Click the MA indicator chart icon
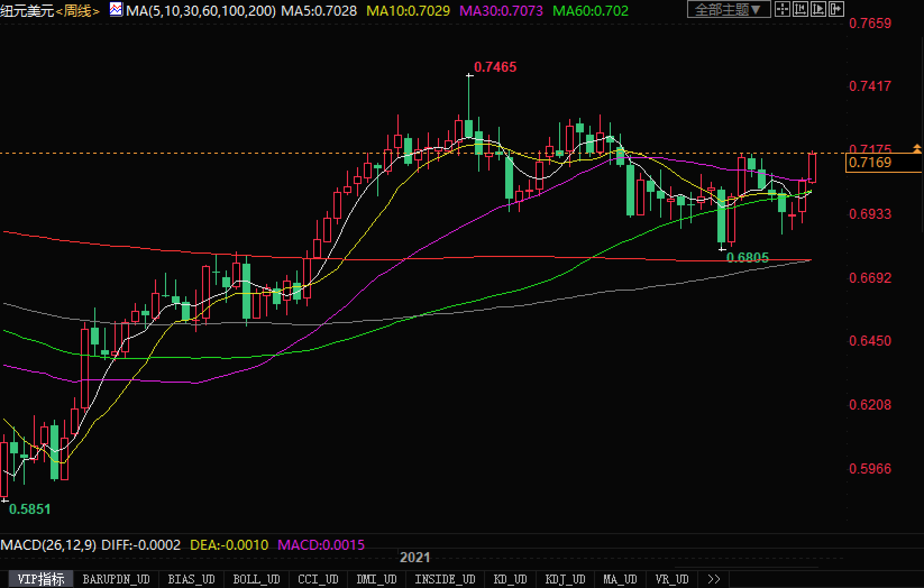 tap(116, 10)
